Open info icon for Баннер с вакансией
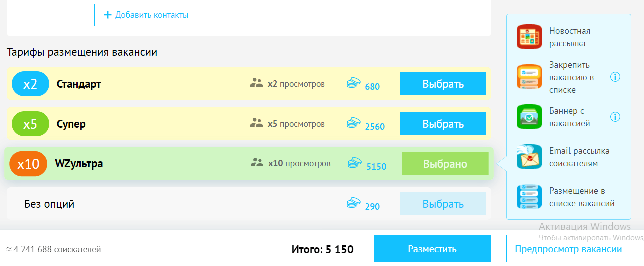Viewport: 644px width, 266px height. [615, 117]
